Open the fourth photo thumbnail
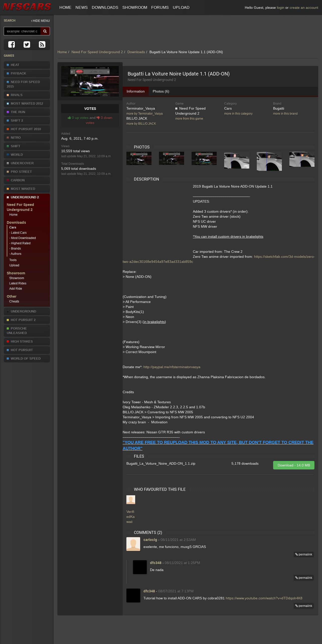The width and height of the screenshot is (322, 644). [237, 160]
